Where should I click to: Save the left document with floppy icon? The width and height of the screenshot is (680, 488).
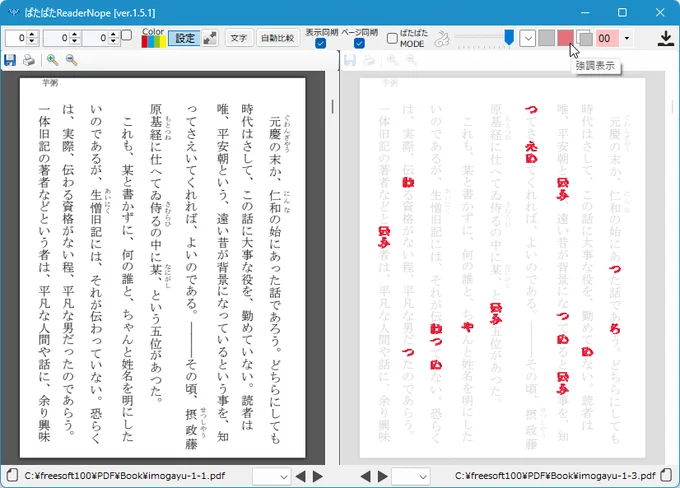coord(10,60)
